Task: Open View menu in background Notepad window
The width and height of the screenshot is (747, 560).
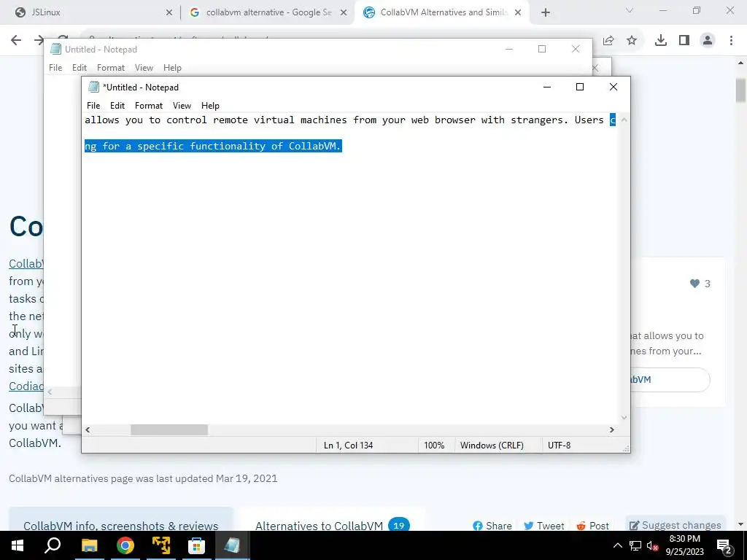Action: (x=144, y=68)
